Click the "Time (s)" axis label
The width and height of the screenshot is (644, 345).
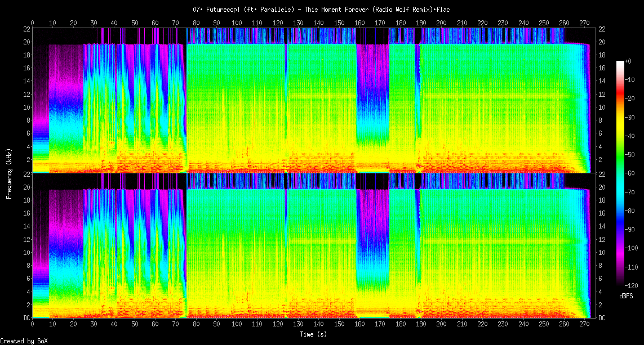click(313, 334)
